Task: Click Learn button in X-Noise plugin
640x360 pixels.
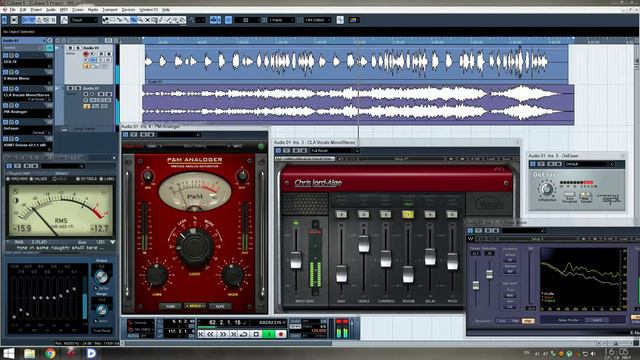Action: 597,320
